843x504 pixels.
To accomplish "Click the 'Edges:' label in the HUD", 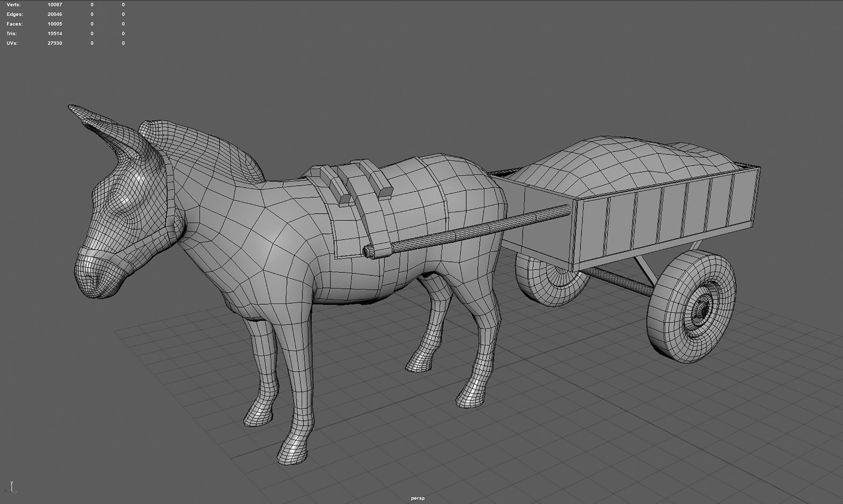I will coord(14,14).
